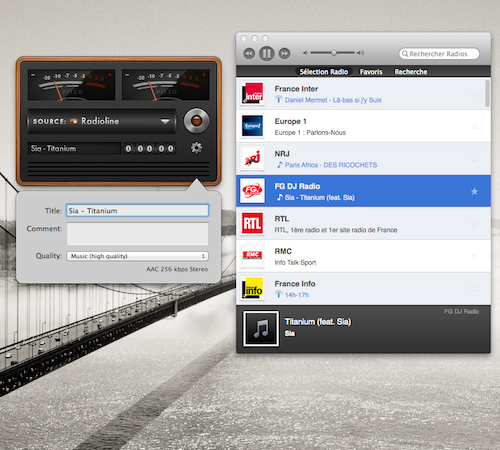Image resolution: width=500 pixels, height=450 pixels.
Task: Click the Europe 1 logo
Action: click(x=252, y=126)
